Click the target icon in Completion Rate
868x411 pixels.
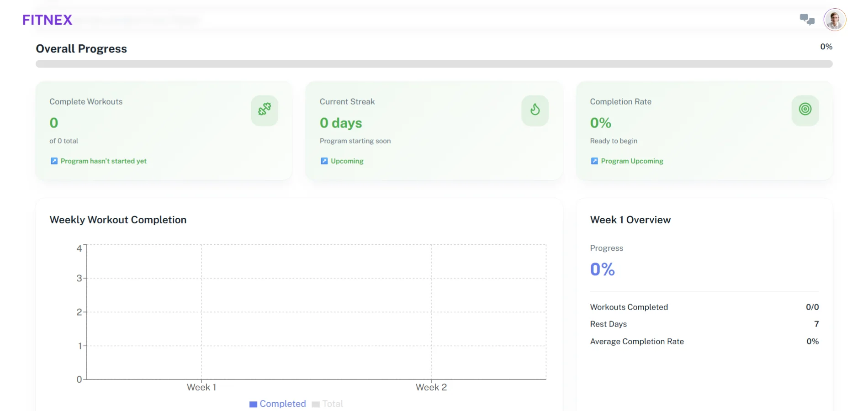pos(805,110)
